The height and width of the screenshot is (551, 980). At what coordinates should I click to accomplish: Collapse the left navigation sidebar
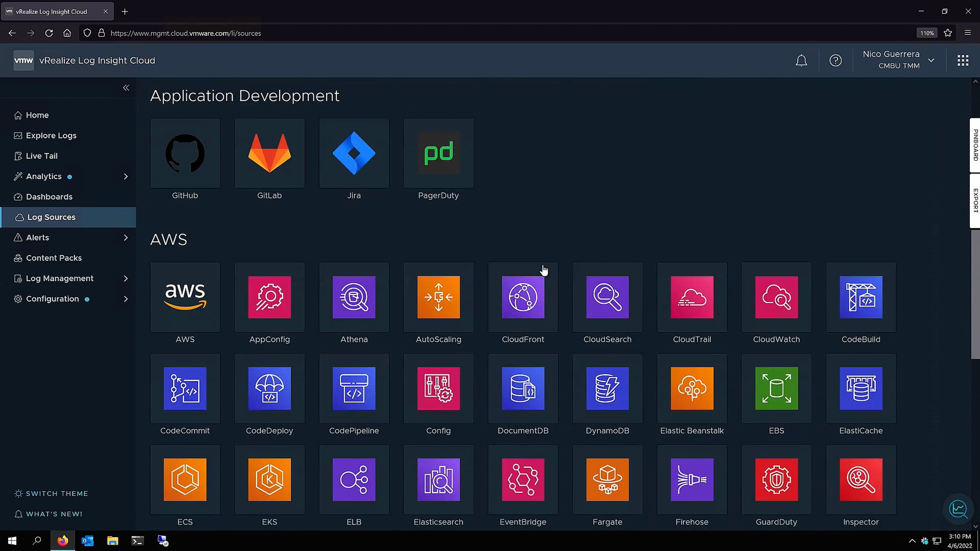click(x=126, y=88)
